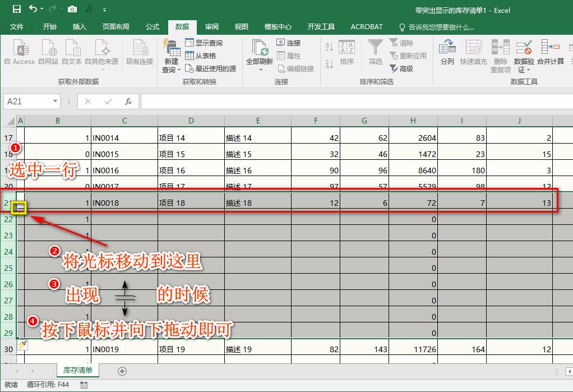This screenshot has width=573, height=392.
Task: Click 最近使用的源
Action: point(210,68)
